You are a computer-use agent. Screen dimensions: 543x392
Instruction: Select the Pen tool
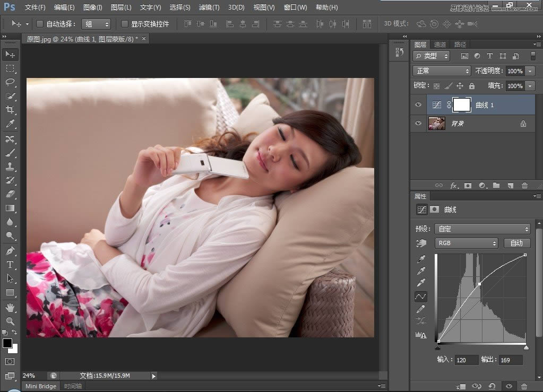coord(10,250)
